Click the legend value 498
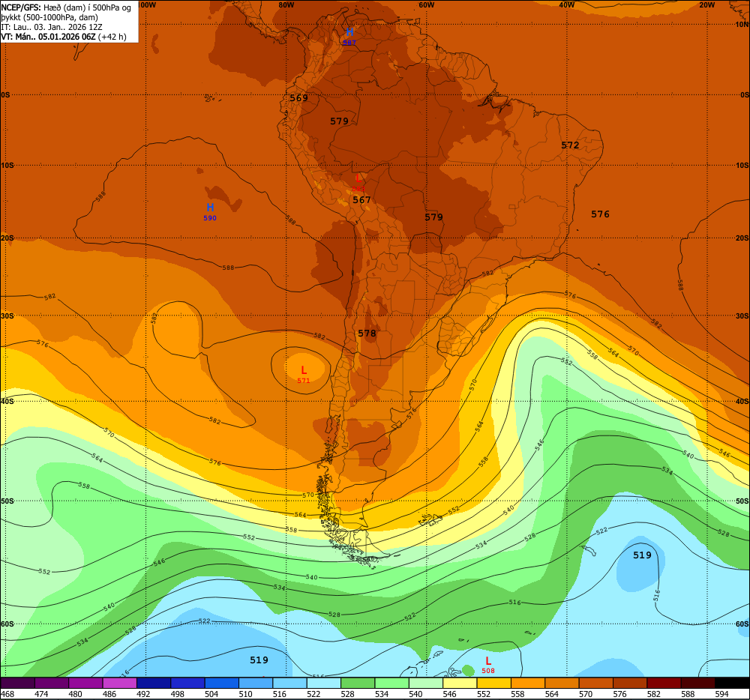 (178, 694)
